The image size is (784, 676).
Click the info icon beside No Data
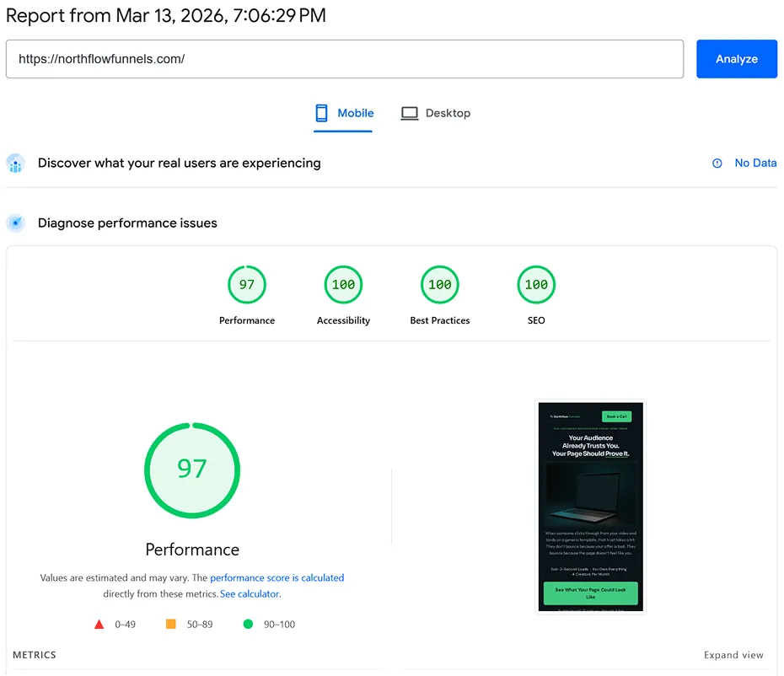pyautogui.click(x=716, y=163)
